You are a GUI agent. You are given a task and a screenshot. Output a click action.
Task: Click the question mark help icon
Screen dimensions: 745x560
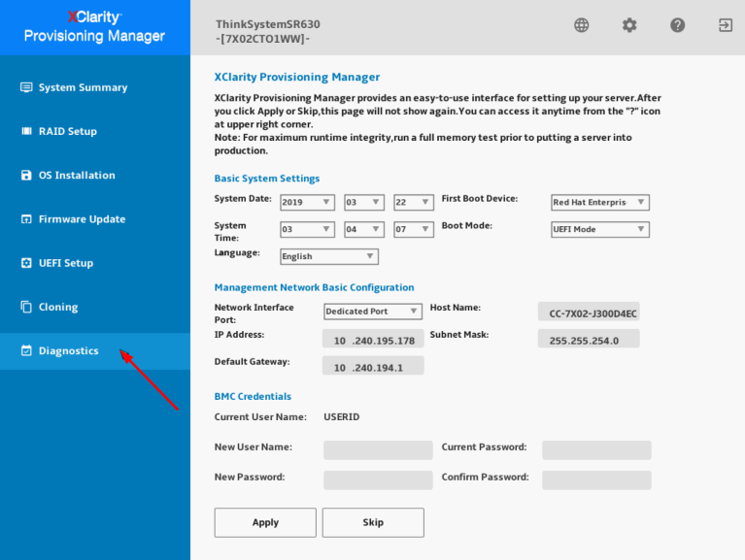678,25
